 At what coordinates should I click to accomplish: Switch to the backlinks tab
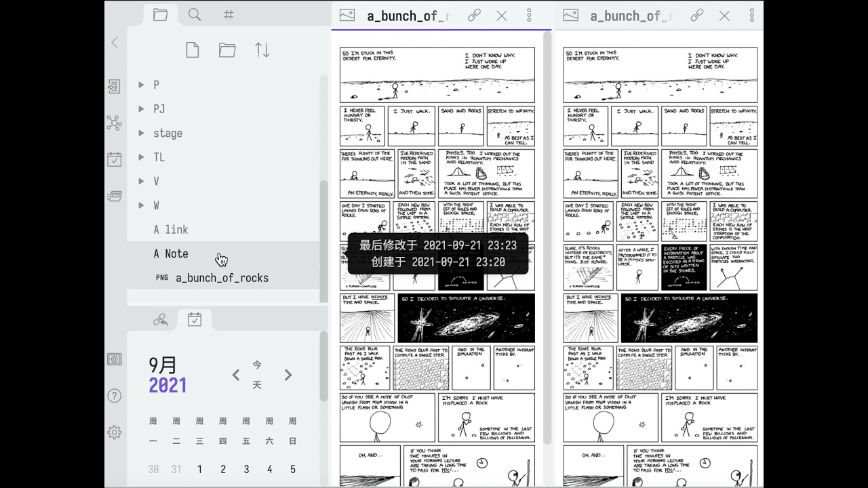coord(161,320)
